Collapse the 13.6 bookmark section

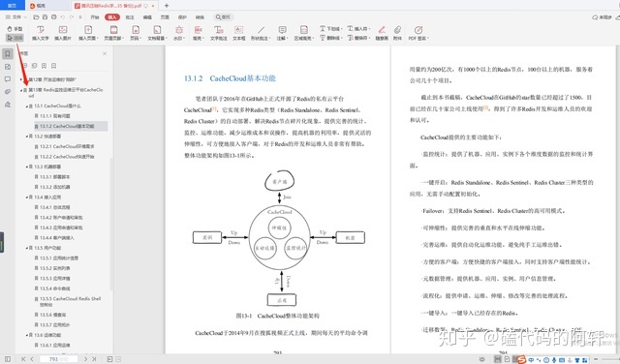coord(27,335)
